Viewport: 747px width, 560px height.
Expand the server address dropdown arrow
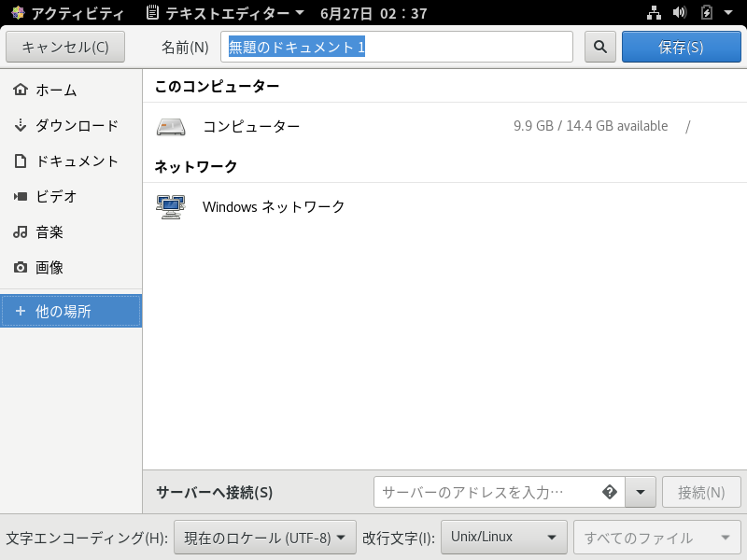point(641,492)
